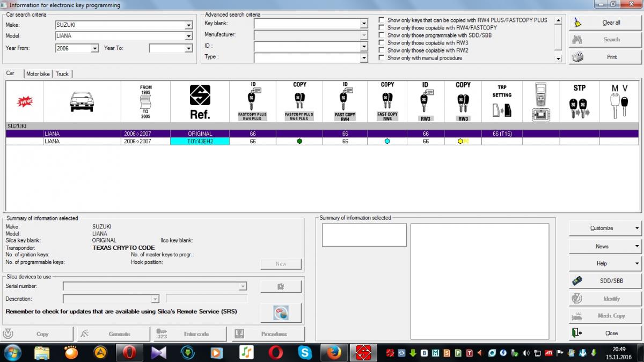Click the Print printer icon

pos(577,56)
